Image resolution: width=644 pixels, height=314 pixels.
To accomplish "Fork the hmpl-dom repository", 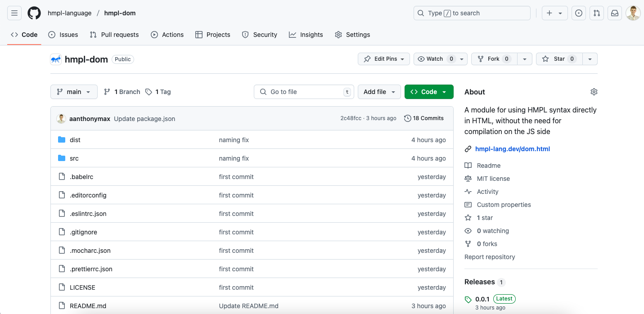I will click(494, 59).
